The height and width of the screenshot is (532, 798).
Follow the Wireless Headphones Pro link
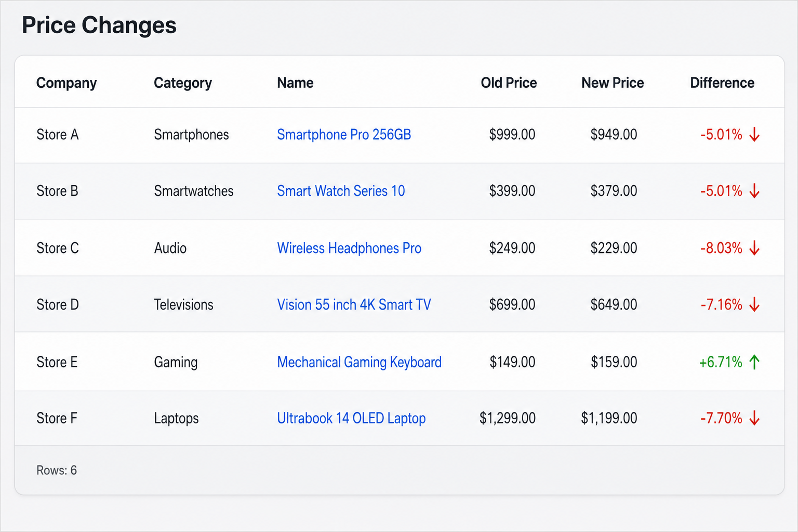[x=349, y=248]
